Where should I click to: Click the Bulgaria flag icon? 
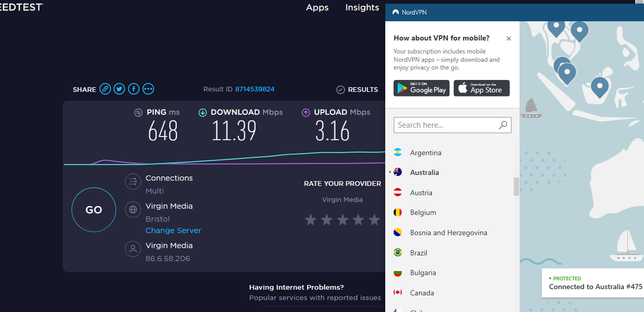tap(398, 273)
